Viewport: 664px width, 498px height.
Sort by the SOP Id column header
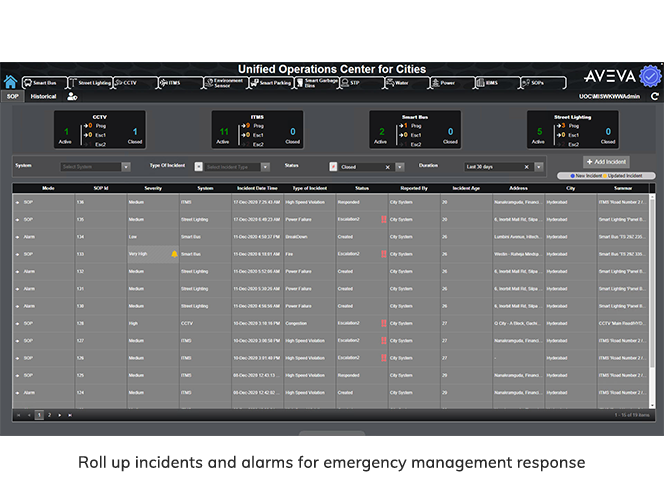tap(101, 188)
